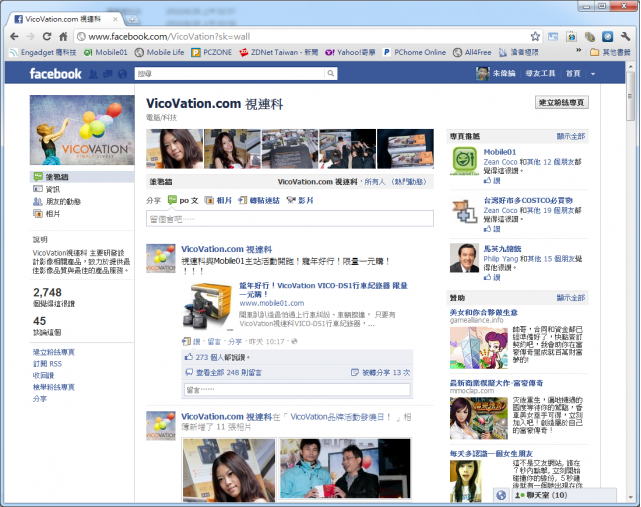This screenshot has height=507, width=641.
Task: Bookmark this page with the star icon
Action: 535,36
